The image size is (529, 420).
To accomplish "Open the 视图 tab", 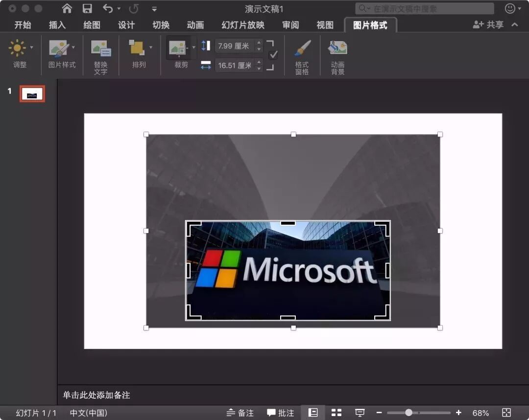I will tap(325, 25).
